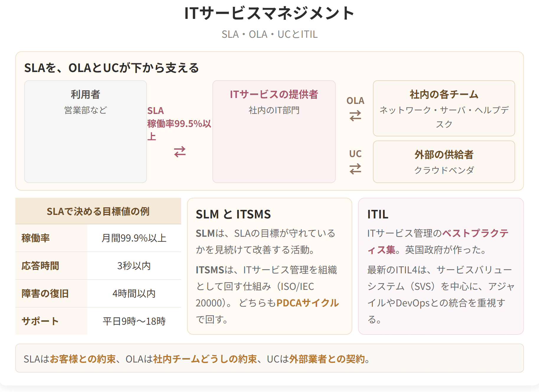Image resolution: width=539 pixels, height=392 pixels.
Task: Click the ITIL card heading
Action: (x=378, y=214)
